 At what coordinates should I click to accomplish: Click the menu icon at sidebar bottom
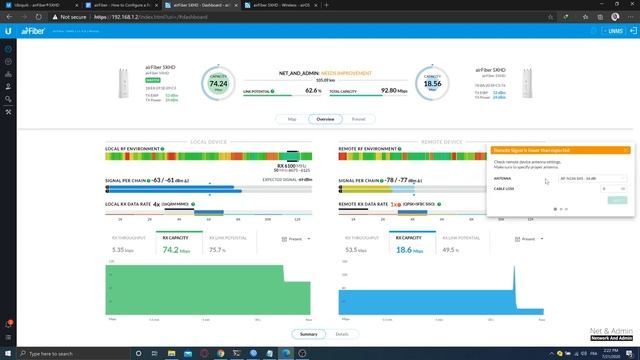click(8, 338)
